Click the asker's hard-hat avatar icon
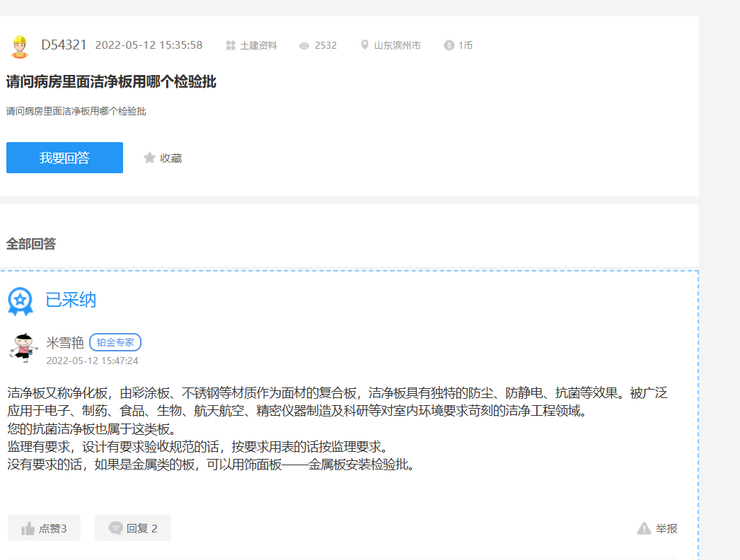 click(20, 46)
